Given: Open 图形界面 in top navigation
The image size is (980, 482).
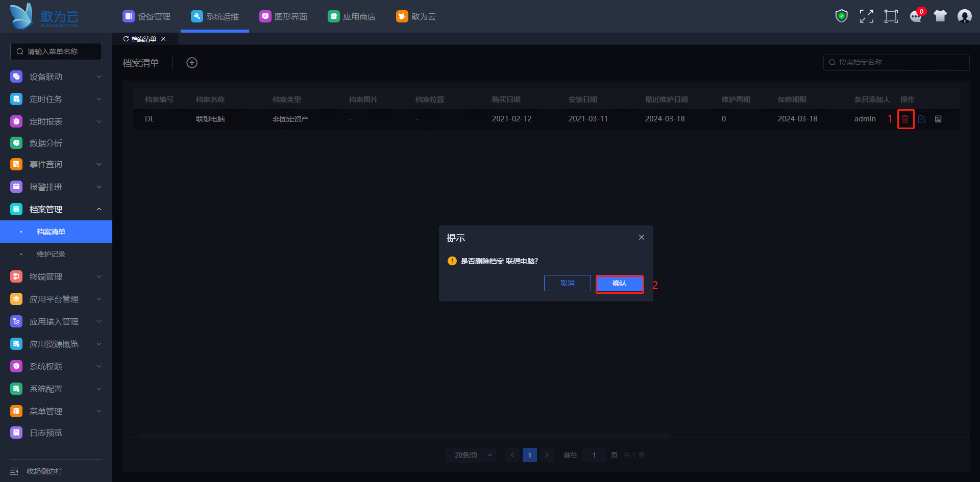Looking at the screenshot, I should [284, 16].
